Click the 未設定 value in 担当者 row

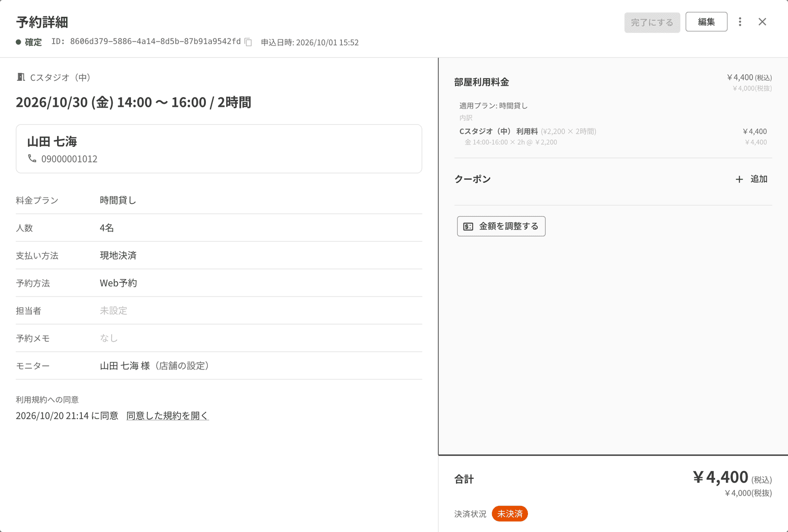point(114,310)
